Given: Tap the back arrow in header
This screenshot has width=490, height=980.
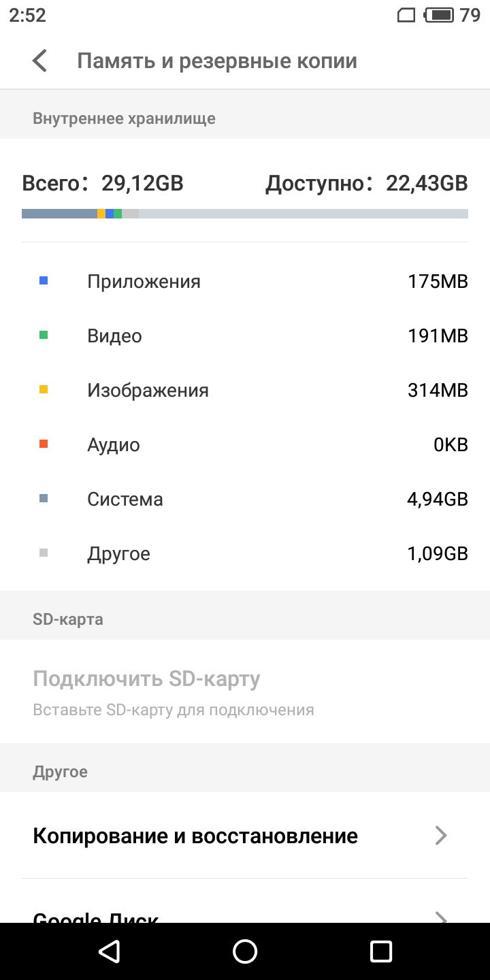Looking at the screenshot, I should pos(40,61).
